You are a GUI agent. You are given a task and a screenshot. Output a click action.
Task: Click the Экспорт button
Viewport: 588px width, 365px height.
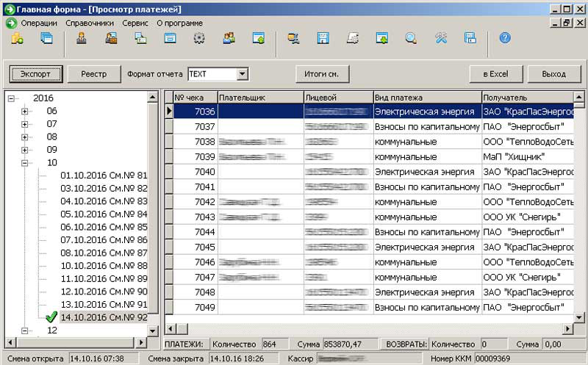click(x=35, y=74)
